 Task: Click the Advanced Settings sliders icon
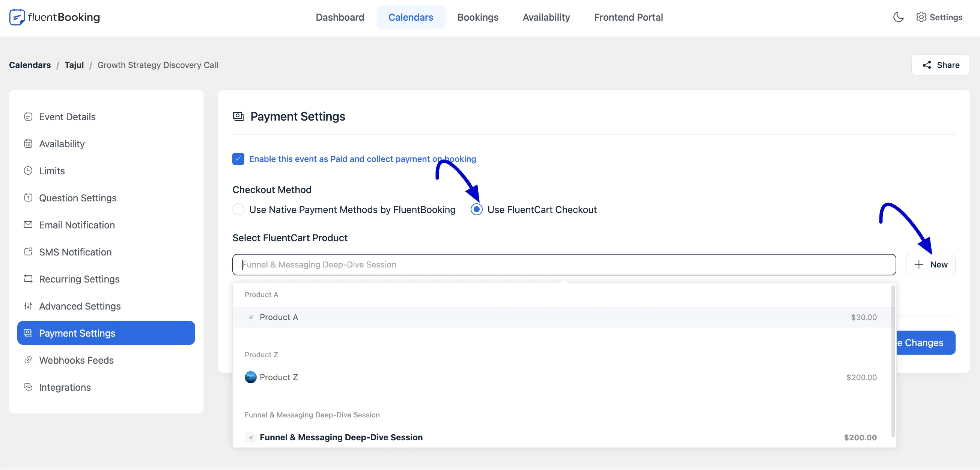[x=28, y=306]
